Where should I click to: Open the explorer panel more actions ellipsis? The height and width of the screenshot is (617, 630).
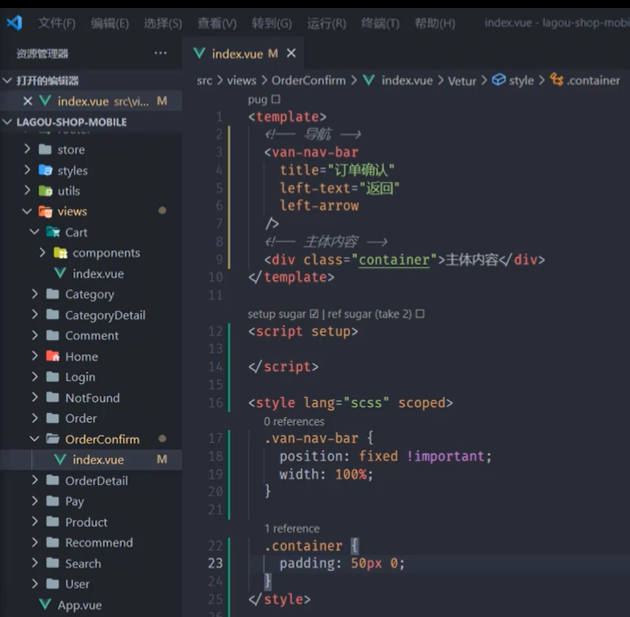(x=160, y=53)
